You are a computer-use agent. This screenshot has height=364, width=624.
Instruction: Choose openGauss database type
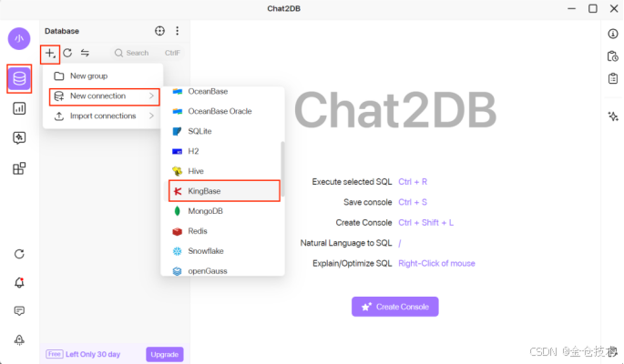(x=222, y=270)
